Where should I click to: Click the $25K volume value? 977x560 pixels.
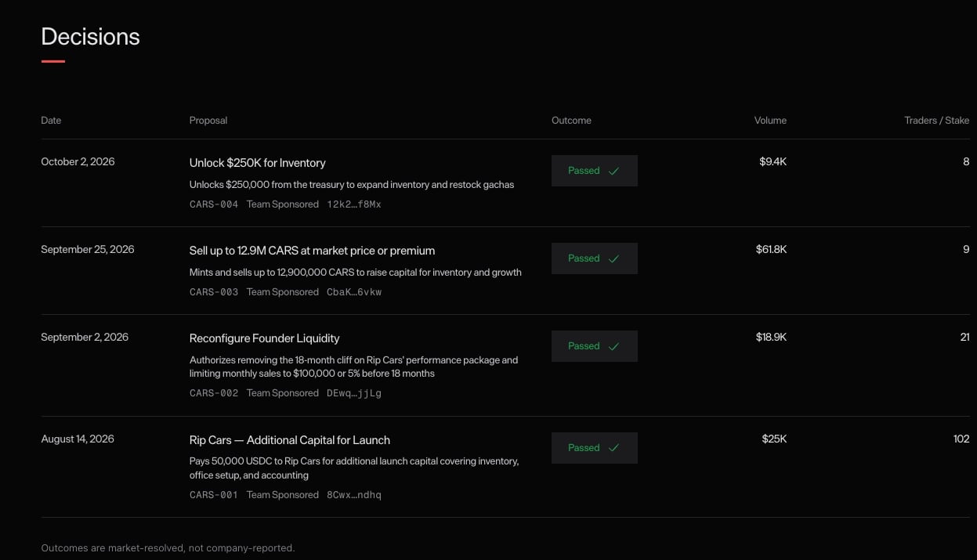coord(774,439)
